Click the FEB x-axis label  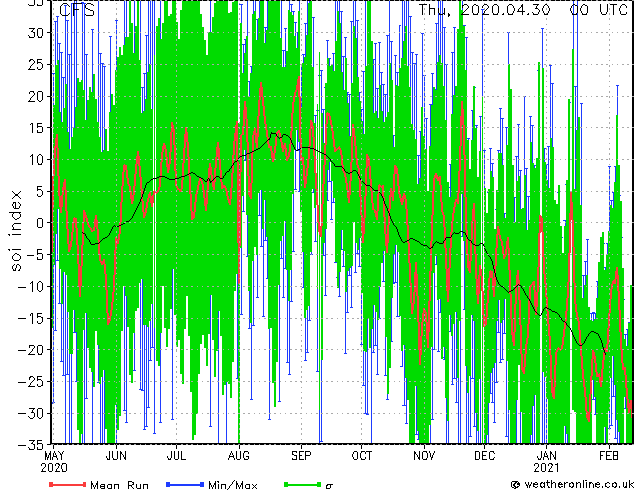pyautogui.click(x=609, y=456)
